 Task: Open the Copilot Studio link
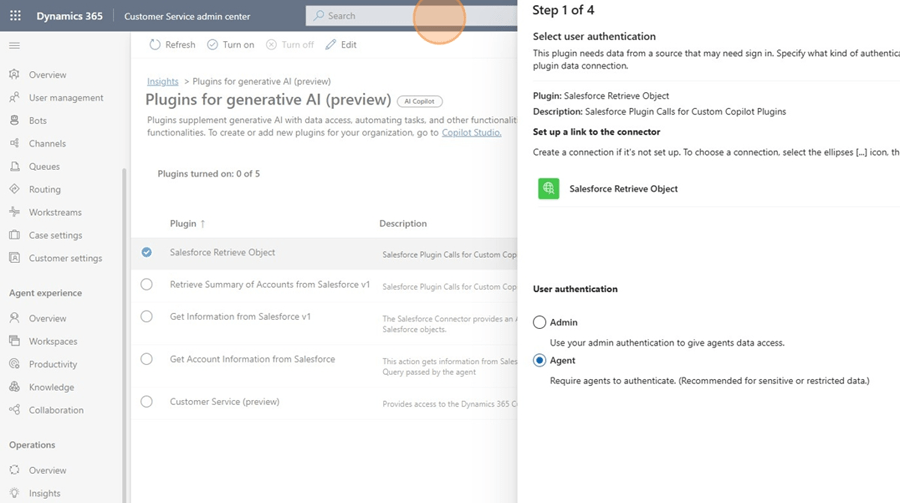pyautogui.click(x=471, y=133)
